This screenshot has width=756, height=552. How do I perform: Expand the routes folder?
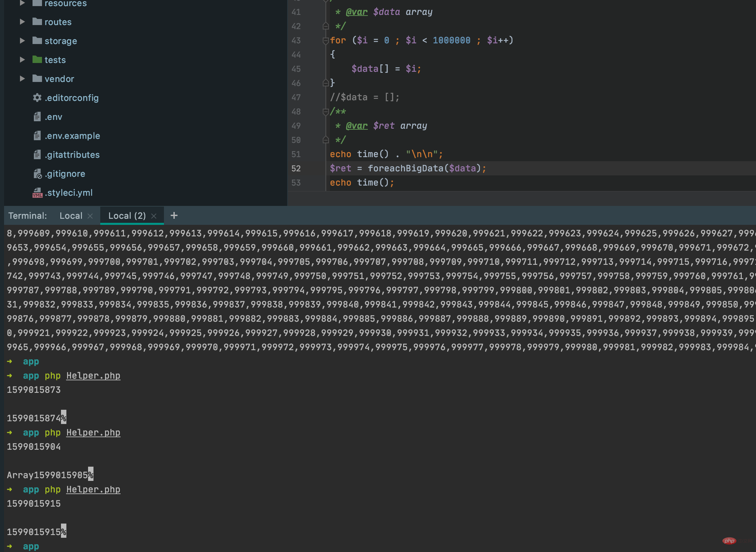click(x=22, y=22)
